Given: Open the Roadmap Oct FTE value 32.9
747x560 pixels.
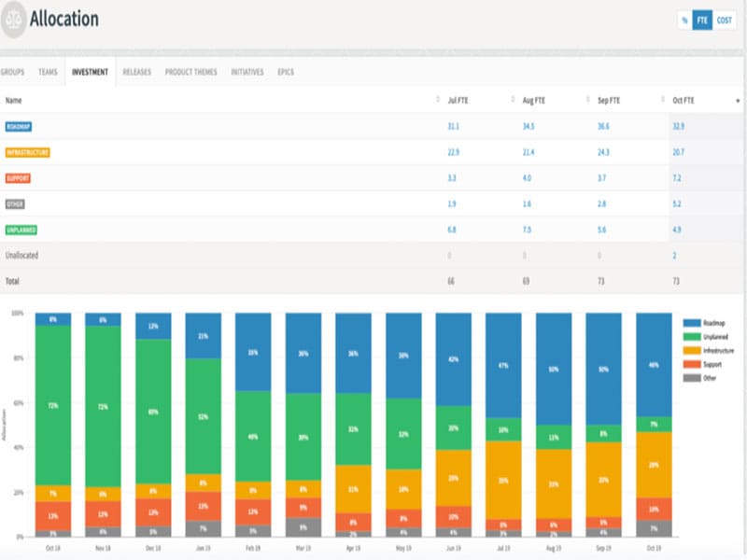Looking at the screenshot, I should point(678,126).
